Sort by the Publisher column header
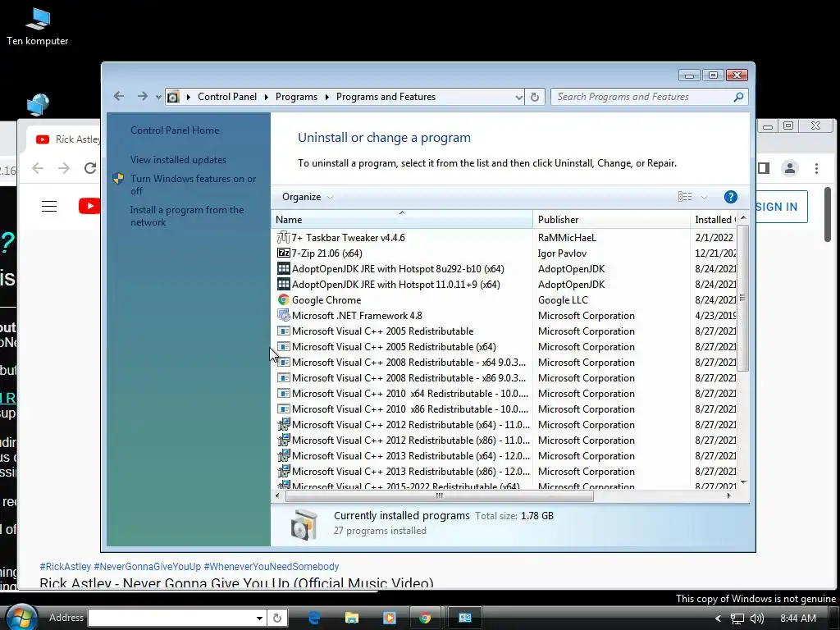The image size is (840, 630). 611,220
